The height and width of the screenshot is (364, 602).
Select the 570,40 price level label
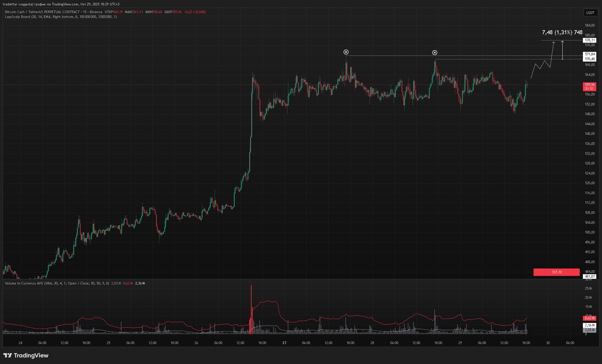click(x=590, y=59)
